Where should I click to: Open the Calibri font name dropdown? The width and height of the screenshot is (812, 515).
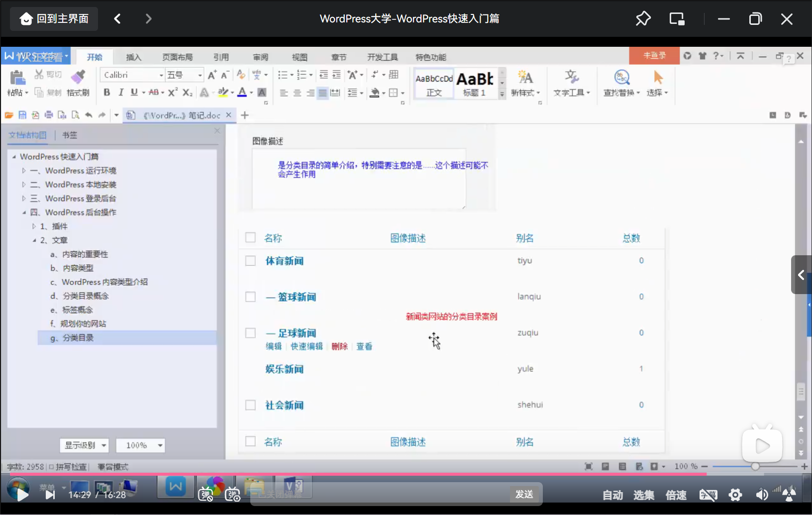pos(161,75)
